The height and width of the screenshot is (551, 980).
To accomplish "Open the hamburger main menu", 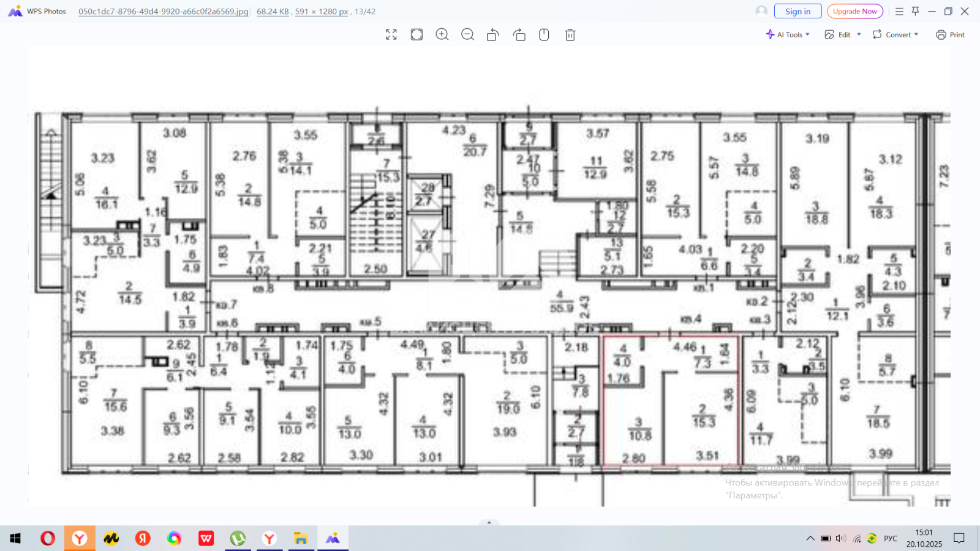I will click(899, 11).
